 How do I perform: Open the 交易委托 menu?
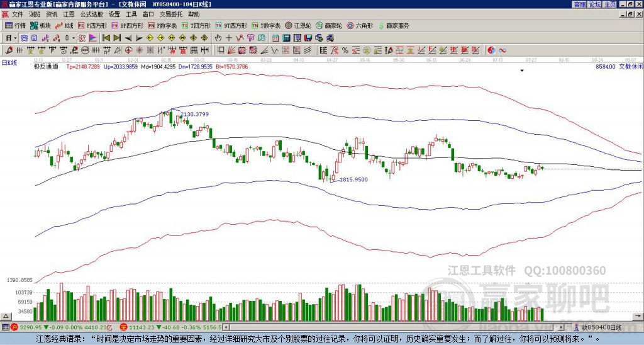[171, 14]
